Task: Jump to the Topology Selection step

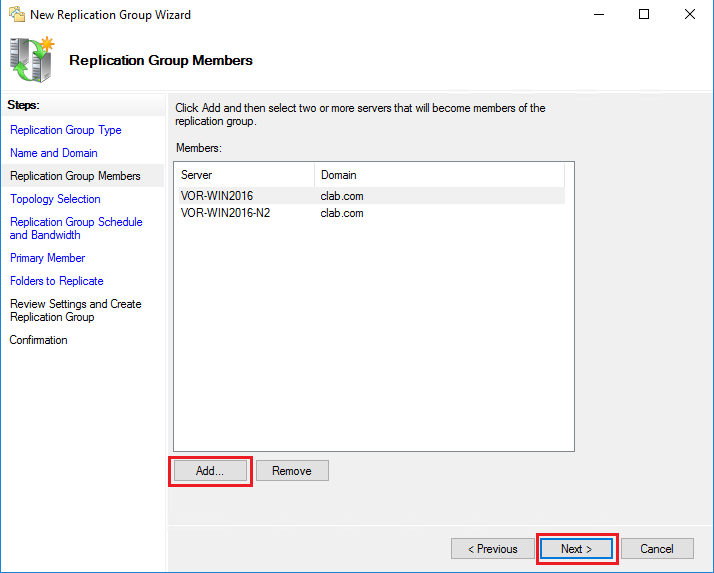Action: pos(55,199)
